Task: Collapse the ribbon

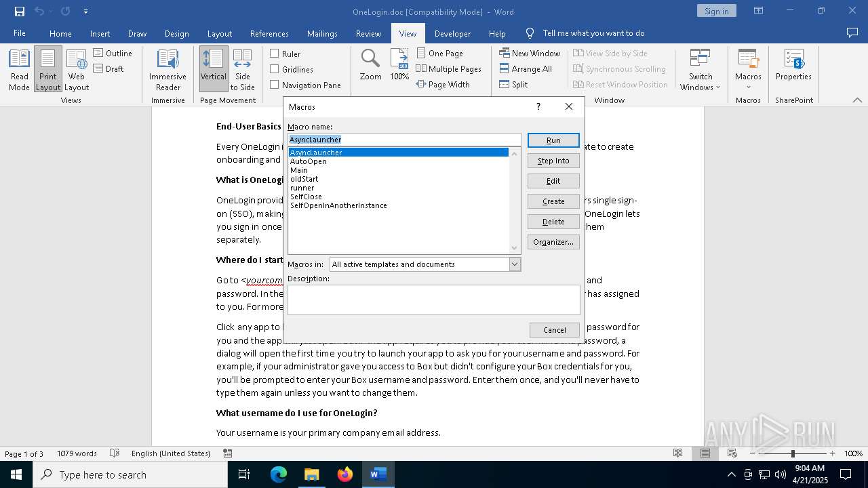Action: click(x=857, y=100)
